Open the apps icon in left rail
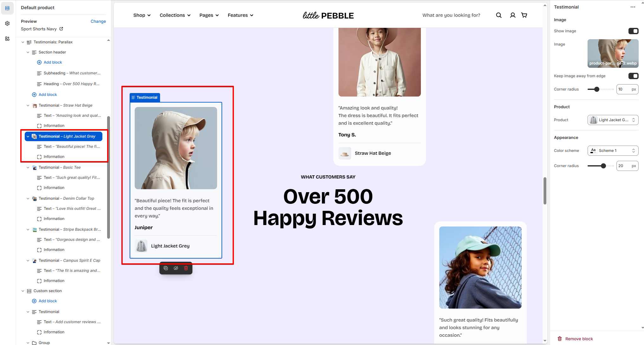This screenshot has height=345, width=644. tap(7, 39)
